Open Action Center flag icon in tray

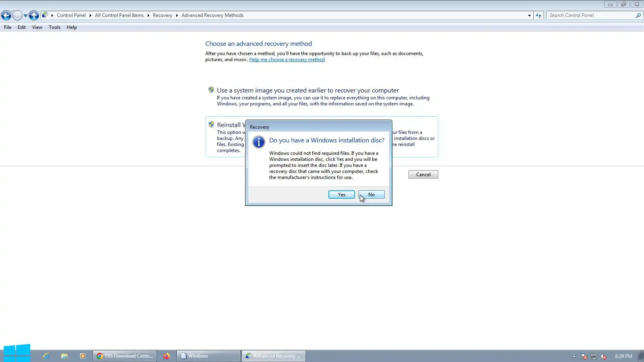(x=584, y=356)
